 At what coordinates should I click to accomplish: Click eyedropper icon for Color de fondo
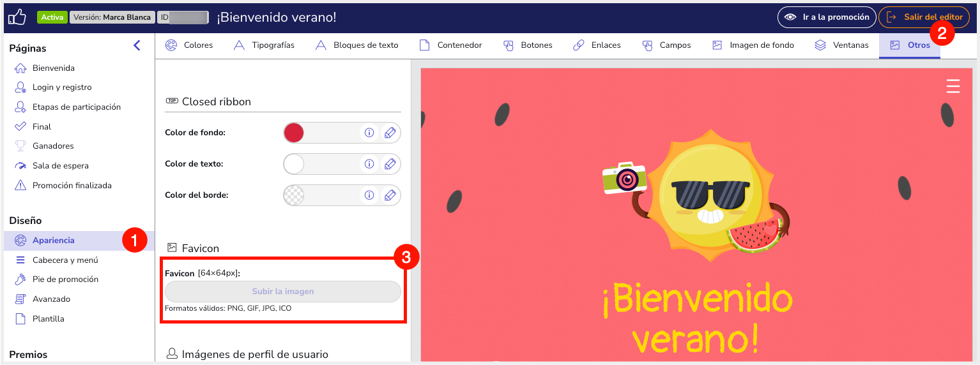[390, 133]
